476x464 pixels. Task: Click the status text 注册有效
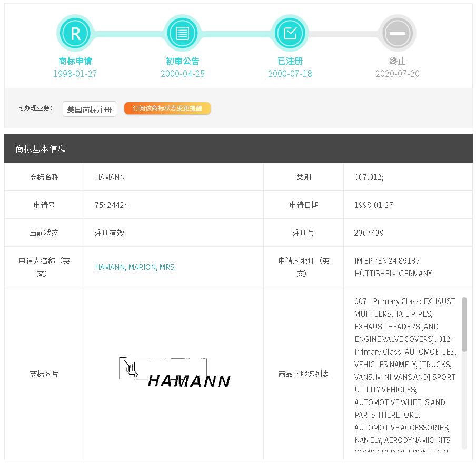[110, 233]
